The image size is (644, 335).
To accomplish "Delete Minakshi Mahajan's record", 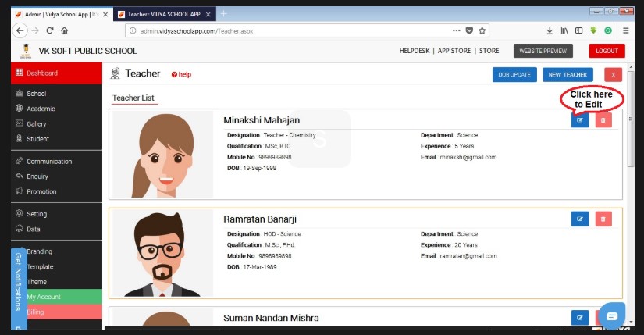I will coord(603,120).
